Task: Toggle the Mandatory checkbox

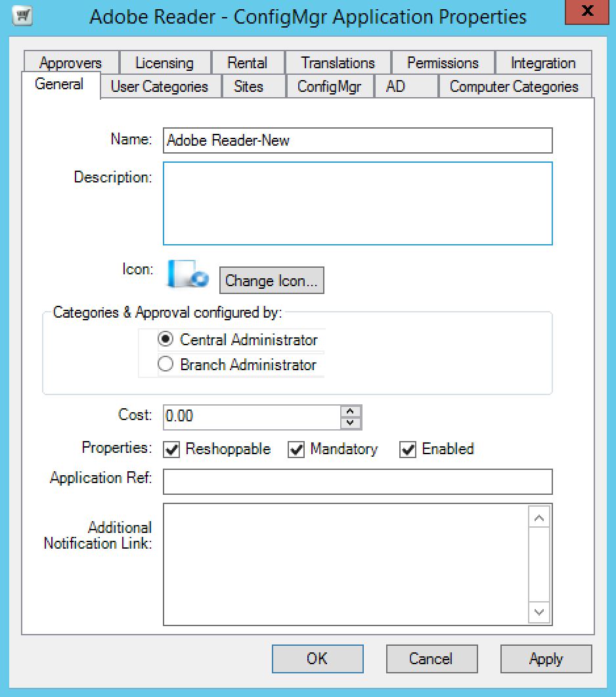Action: (x=297, y=450)
